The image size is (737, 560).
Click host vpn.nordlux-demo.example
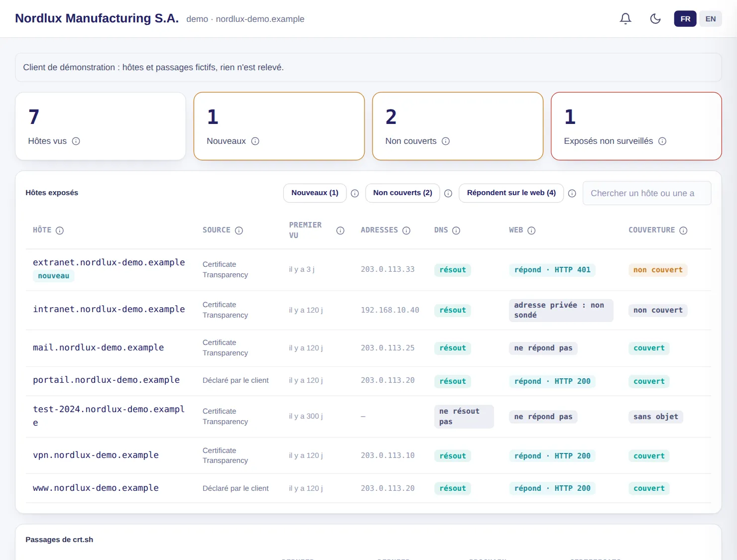pos(96,455)
